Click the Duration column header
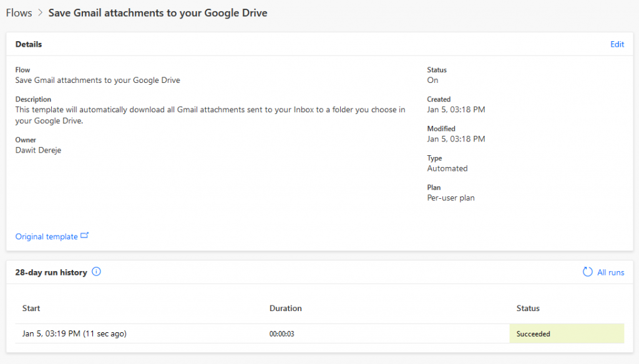The width and height of the screenshot is (639, 364). click(x=285, y=309)
